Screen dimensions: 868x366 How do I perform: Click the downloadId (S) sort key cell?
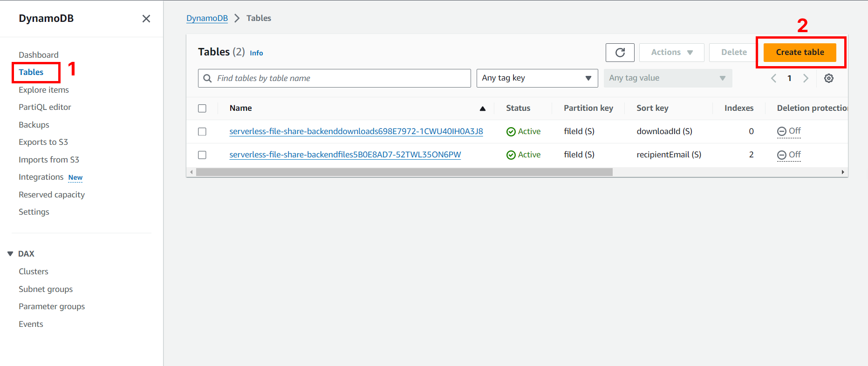pyautogui.click(x=664, y=131)
